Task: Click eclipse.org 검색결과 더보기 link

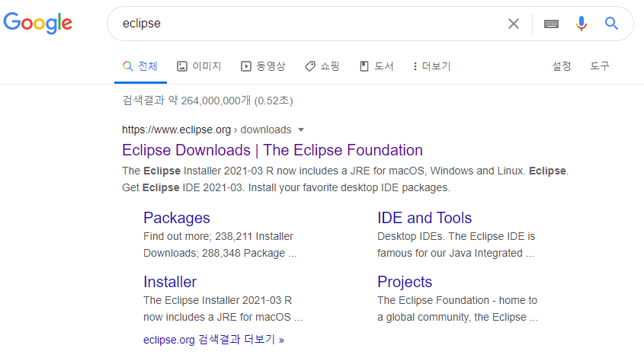Action: [213, 340]
